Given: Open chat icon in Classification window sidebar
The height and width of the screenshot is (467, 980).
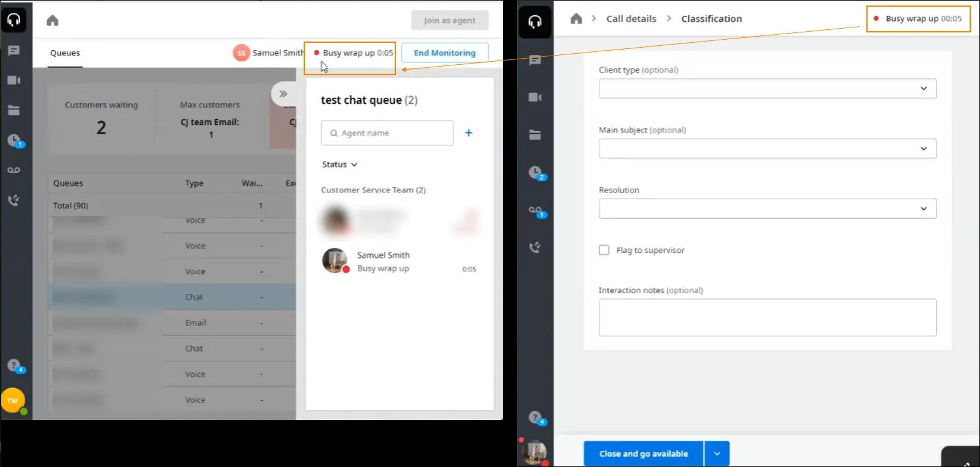Looking at the screenshot, I should click(535, 60).
